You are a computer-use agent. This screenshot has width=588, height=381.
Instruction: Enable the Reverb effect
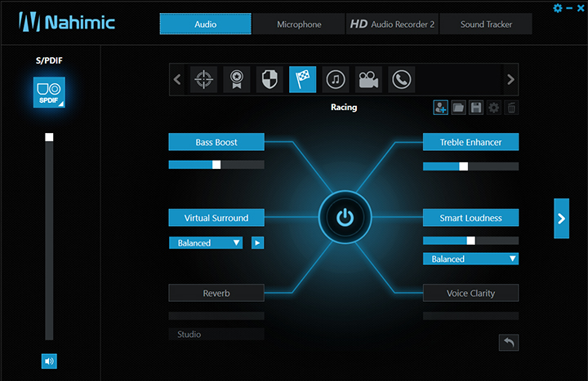tap(216, 293)
